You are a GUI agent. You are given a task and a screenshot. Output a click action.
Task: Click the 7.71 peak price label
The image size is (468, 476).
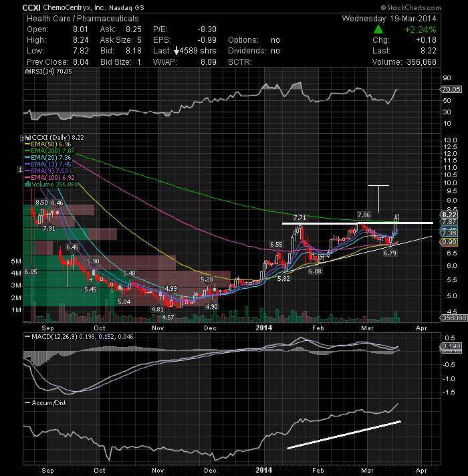pyautogui.click(x=300, y=218)
